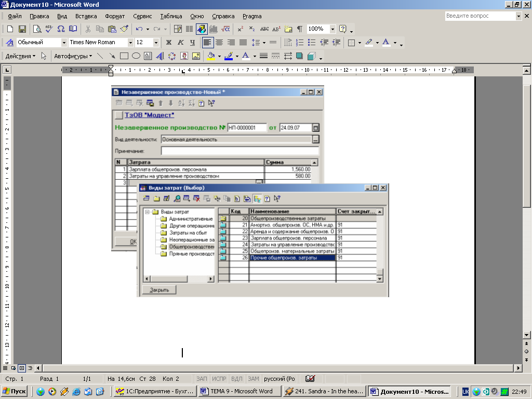Undo the last action

(x=139, y=29)
